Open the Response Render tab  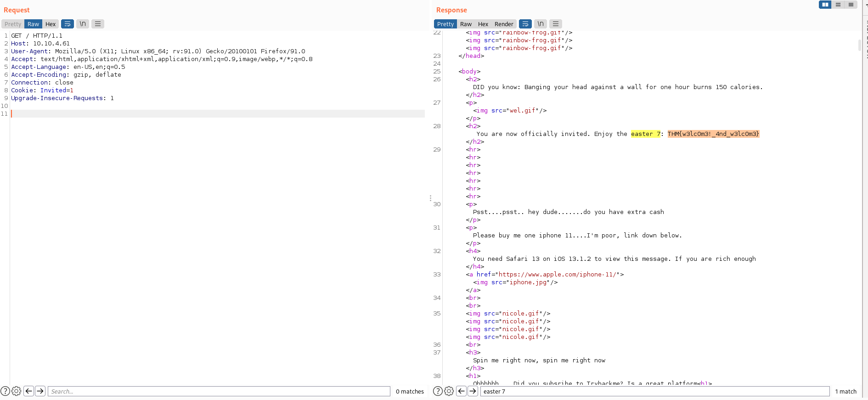(x=504, y=24)
